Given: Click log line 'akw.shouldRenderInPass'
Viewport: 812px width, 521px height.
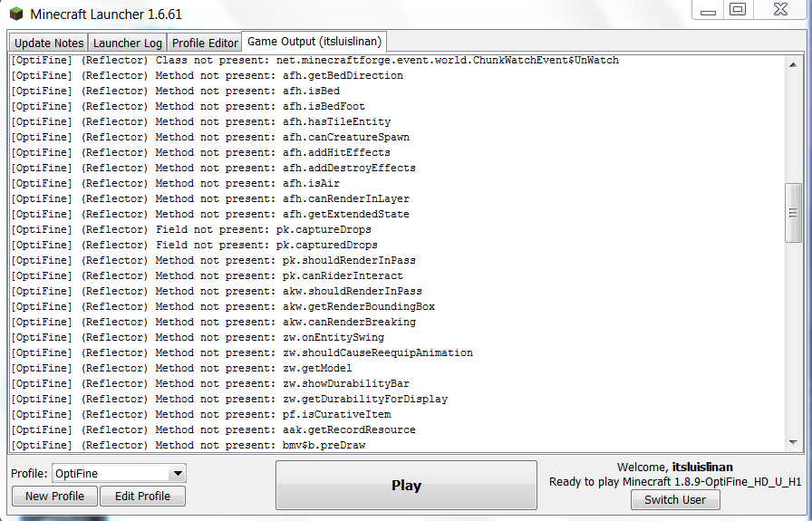Looking at the screenshot, I should 217,291.
